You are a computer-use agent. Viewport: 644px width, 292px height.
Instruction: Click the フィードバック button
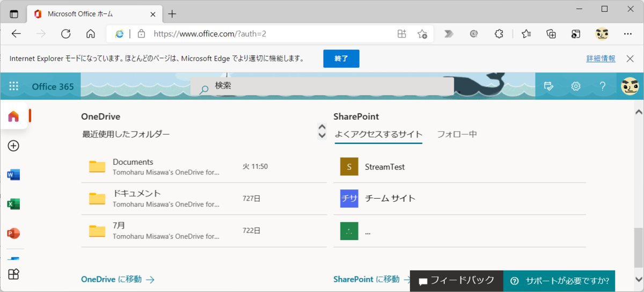click(x=457, y=281)
